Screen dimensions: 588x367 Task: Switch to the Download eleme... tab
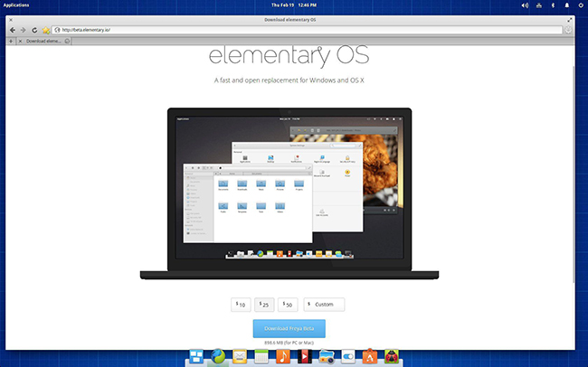pyautogui.click(x=43, y=41)
